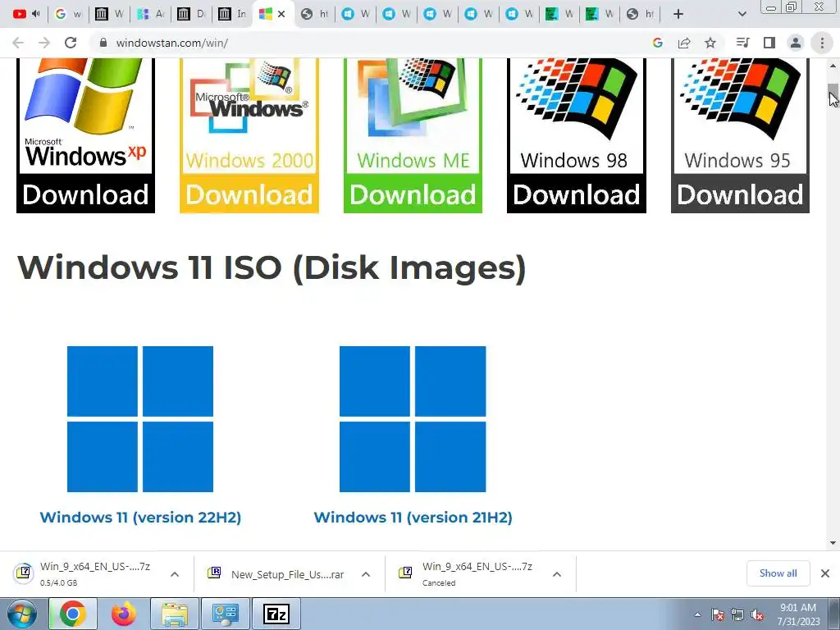This screenshot has height=630, width=840.
Task: Open Windows Explorer from the taskbar
Action: coord(175,614)
